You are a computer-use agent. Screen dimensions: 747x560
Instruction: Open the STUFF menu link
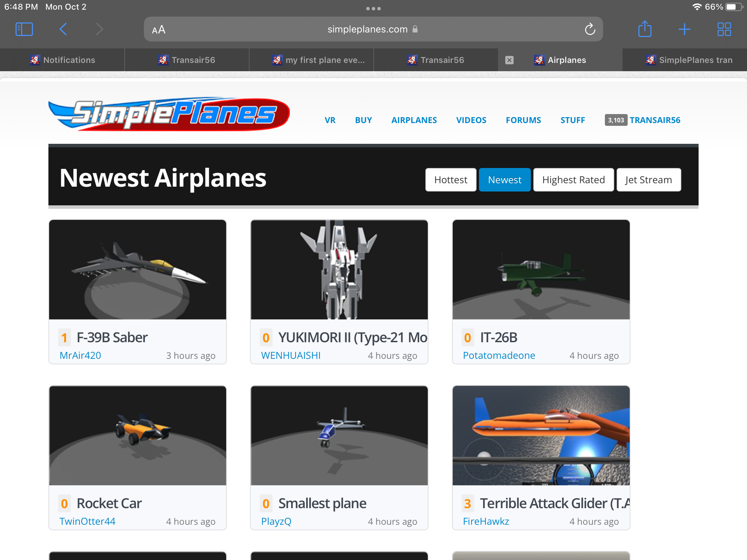[573, 120]
